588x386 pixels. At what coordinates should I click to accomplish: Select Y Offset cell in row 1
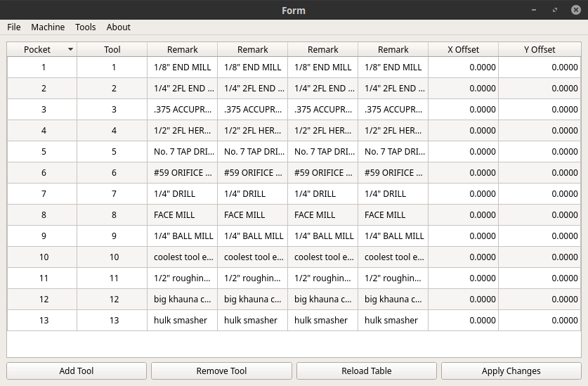(x=540, y=67)
